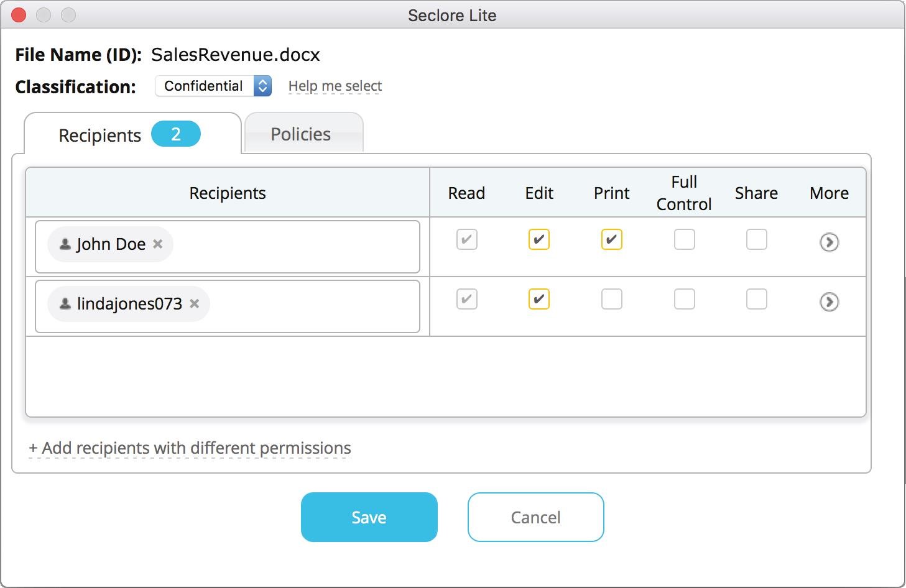Screen dimensions: 906x588
Task: Click inside the John Doe recipient field
Action: pyautogui.click(x=292, y=247)
